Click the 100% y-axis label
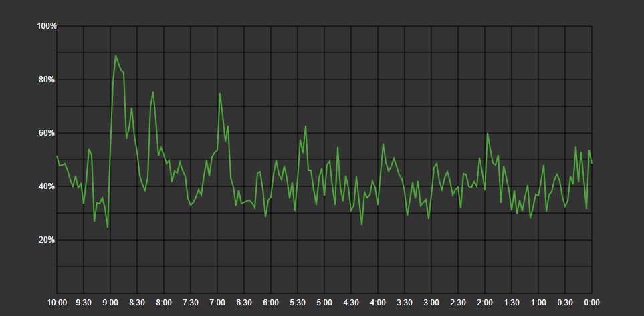Screen dimensions: 644x316 click(x=47, y=26)
